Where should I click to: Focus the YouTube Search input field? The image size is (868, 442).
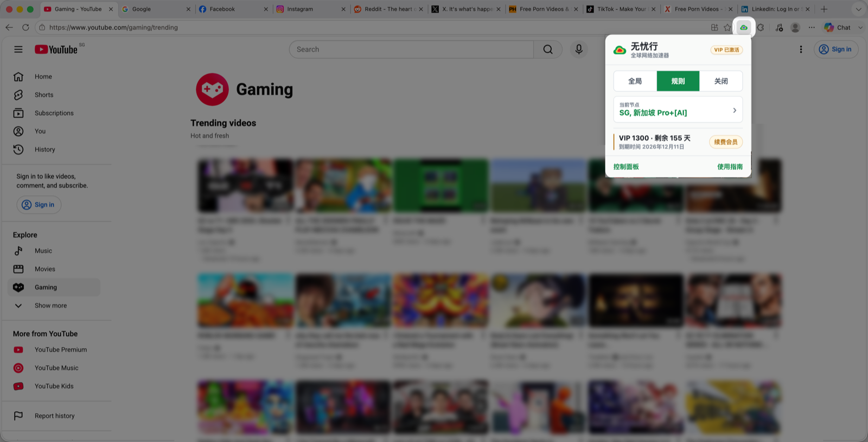pos(412,49)
